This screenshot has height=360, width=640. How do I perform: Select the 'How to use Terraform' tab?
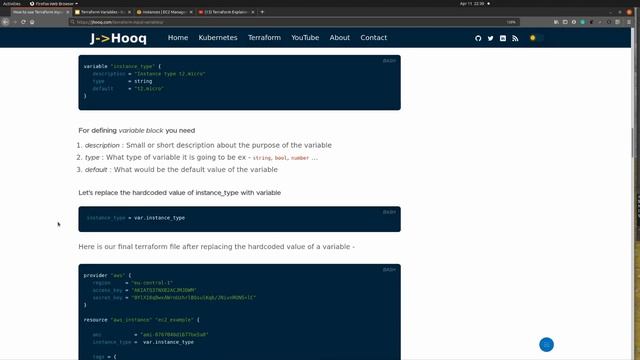click(x=41, y=12)
